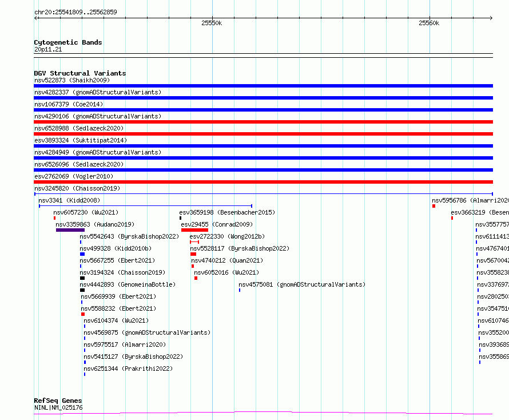Image resolution: width=509 pixels, height=420 pixels.
Task: Click the red marker under nsv5956786
Action: pyautogui.click(x=434, y=206)
